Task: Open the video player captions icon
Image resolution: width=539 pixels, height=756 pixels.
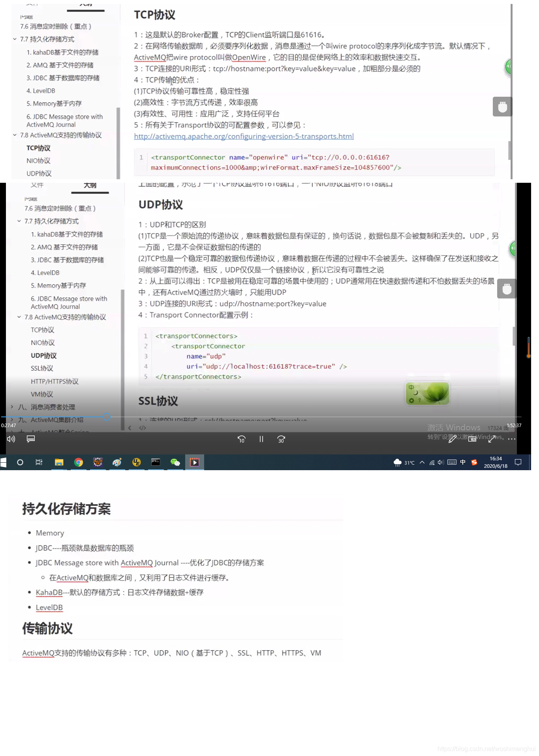Action: click(x=31, y=439)
